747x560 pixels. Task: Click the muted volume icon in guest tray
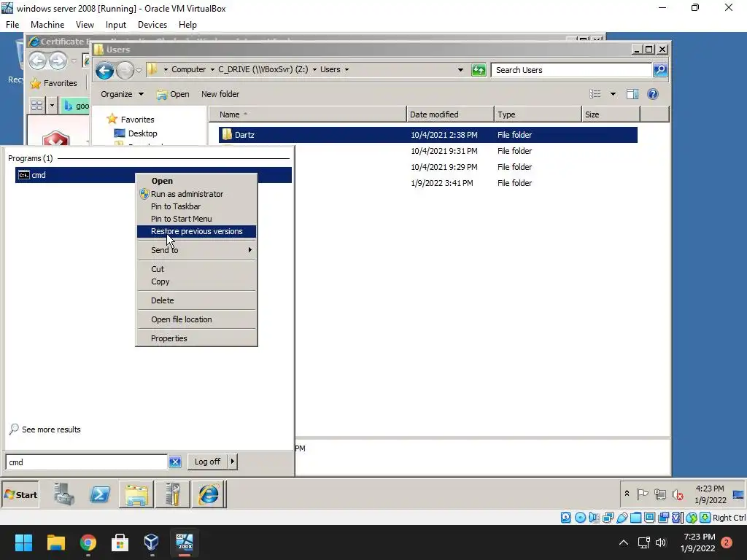(678, 495)
